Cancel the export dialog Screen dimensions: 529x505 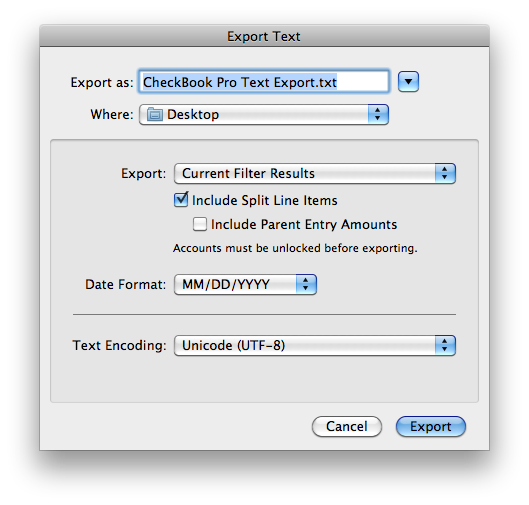tap(347, 426)
